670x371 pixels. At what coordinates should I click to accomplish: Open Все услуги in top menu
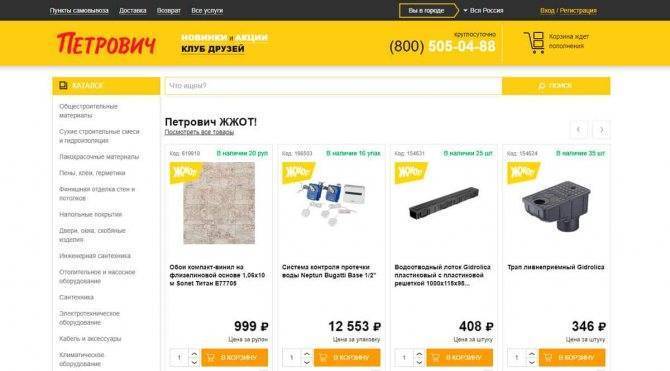207,11
